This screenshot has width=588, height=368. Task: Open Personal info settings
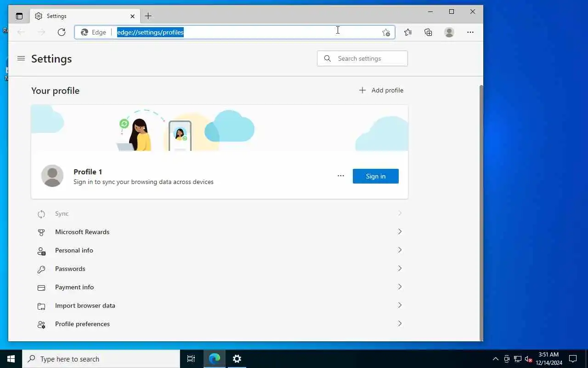tap(220, 250)
